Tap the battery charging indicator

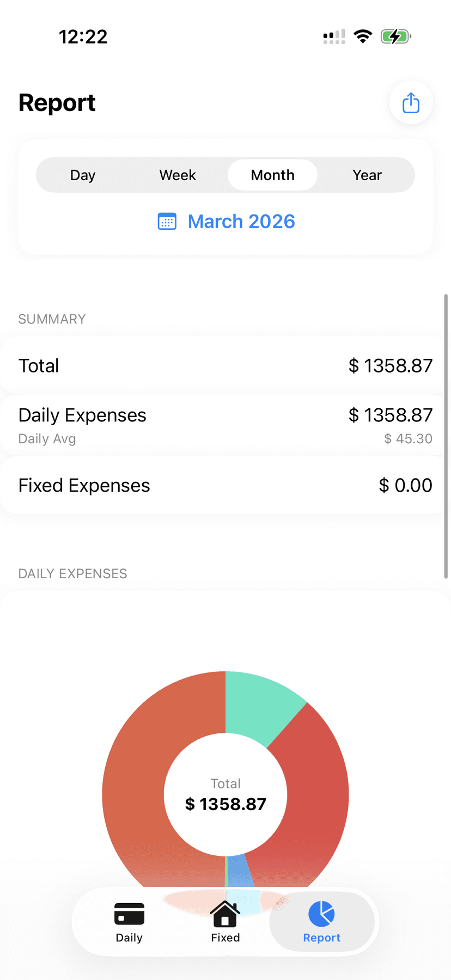395,36
